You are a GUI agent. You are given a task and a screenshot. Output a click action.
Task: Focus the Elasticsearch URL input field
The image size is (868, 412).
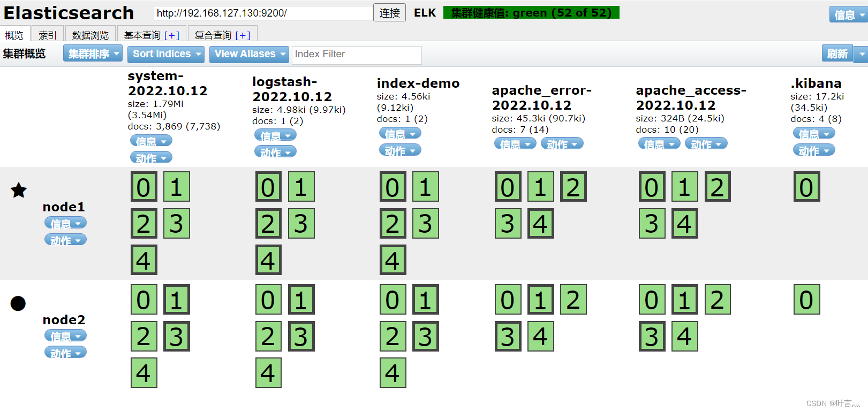coord(263,13)
